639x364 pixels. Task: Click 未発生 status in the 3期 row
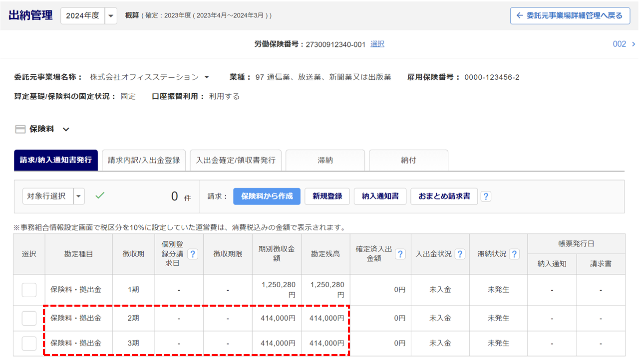point(498,343)
